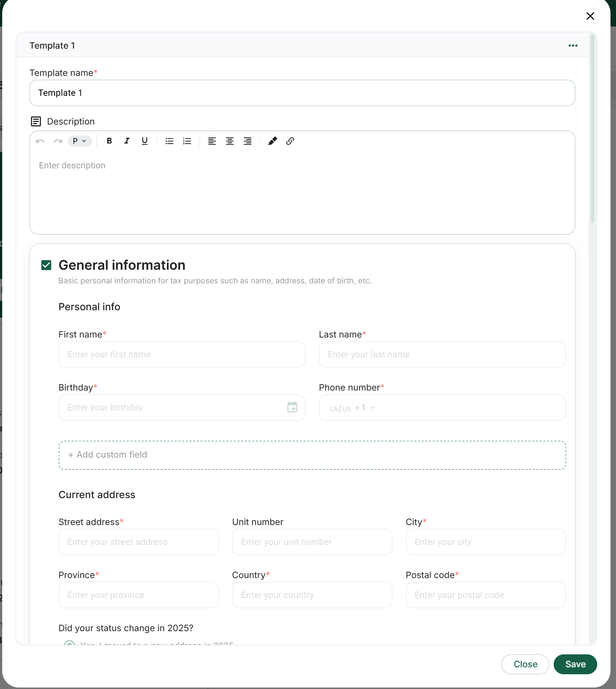The width and height of the screenshot is (616, 689).
Task: Apply underline formatting in description editor
Action: coord(145,141)
